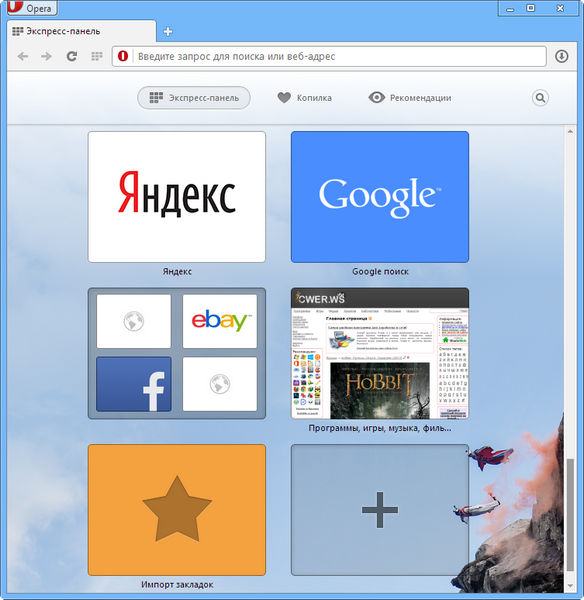The image size is (584, 600).
Task: Open the Google поиск speed dial tile
Action: (x=380, y=197)
